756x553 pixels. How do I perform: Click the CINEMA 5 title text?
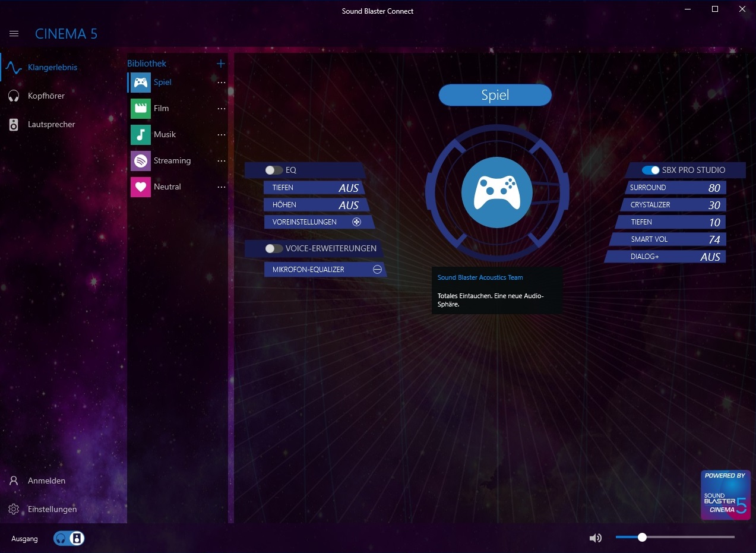coord(67,34)
